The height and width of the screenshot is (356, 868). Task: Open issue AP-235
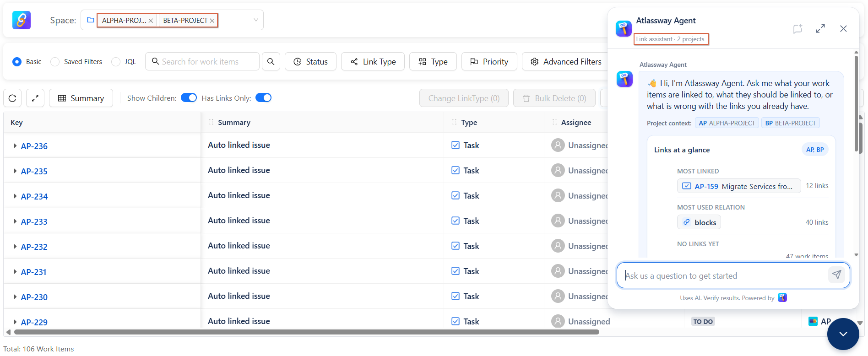coord(34,172)
